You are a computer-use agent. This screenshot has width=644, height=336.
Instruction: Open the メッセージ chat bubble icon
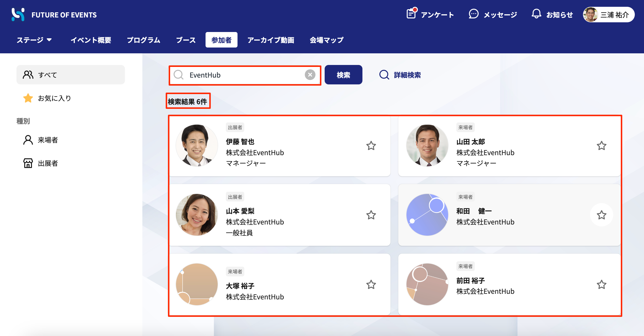pos(473,14)
